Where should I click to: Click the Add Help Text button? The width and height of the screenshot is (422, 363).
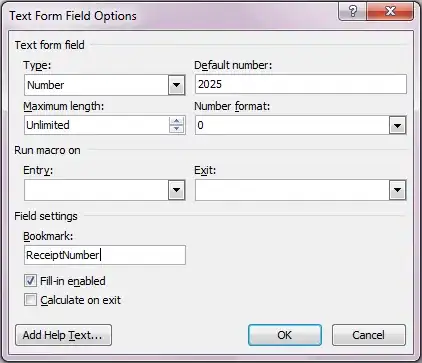(x=63, y=335)
